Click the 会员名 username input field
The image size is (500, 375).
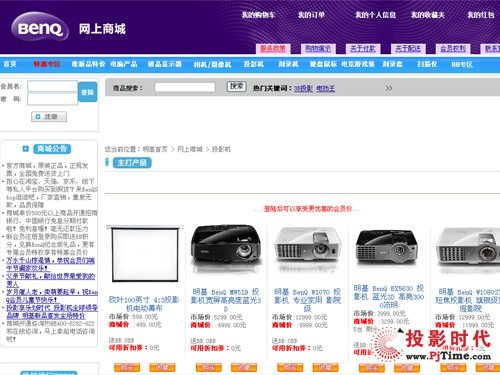click(53, 86)
